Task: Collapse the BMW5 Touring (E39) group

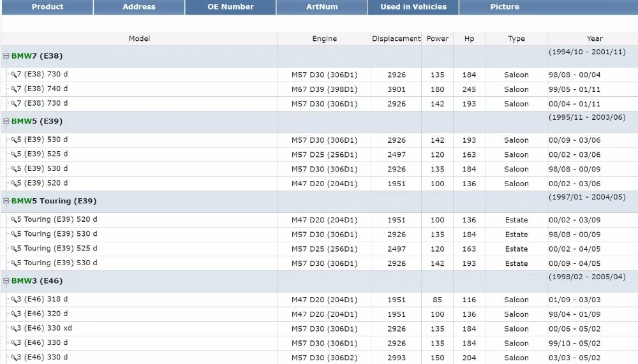Action: tap(6, 201)
